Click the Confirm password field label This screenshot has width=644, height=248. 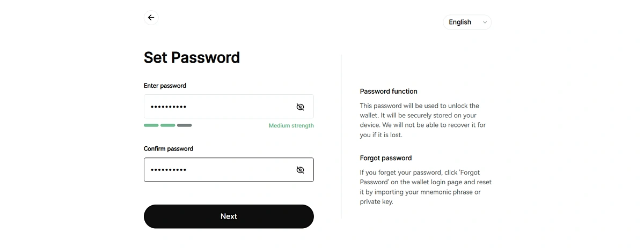tap(168, 149)
